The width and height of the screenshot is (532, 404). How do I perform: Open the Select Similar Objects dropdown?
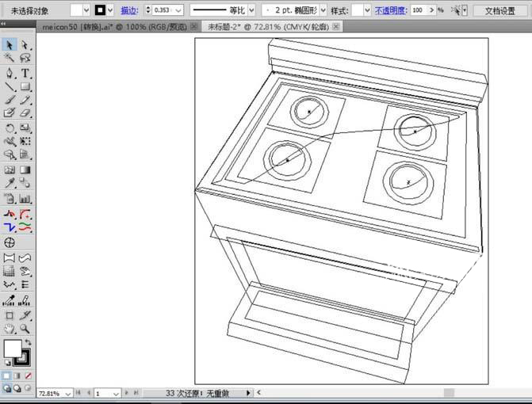(x=465, y=10)
